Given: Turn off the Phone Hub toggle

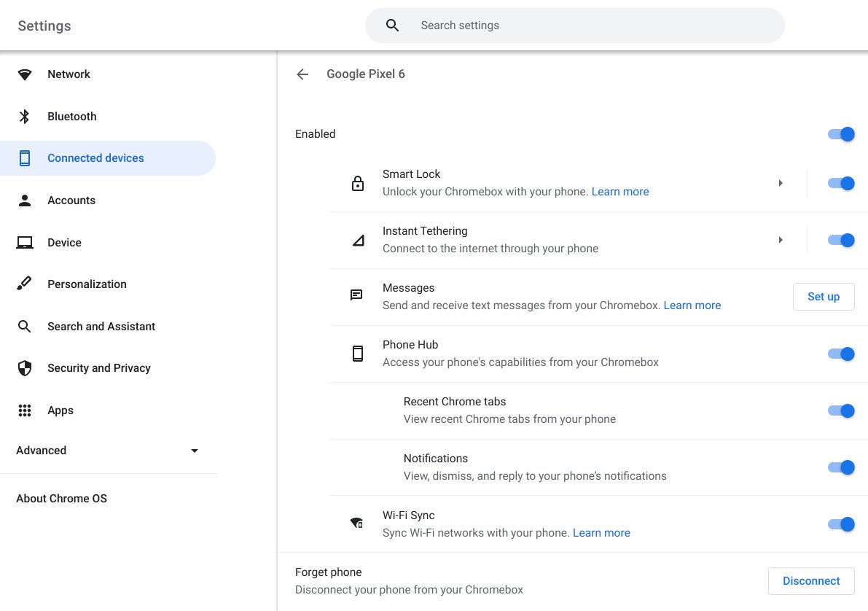Looking at the screenshot, I should (x=841, y=354).
